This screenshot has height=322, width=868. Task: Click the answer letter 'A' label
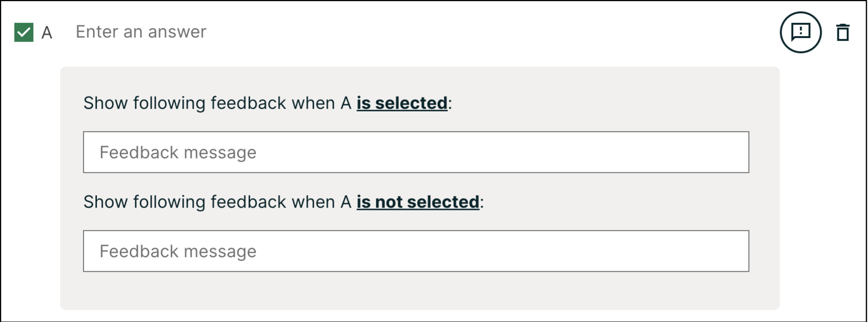(x=47, y=33)
